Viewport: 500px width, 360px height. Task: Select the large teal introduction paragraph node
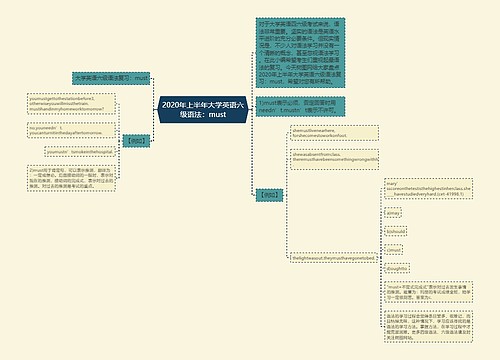[x=300, y=53]
